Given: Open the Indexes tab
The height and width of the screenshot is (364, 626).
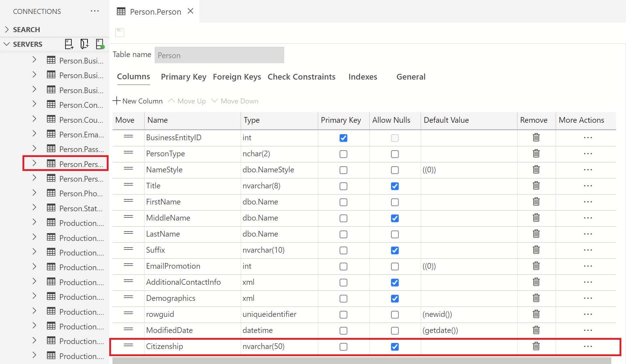Looking at the screenshot, I should [x=362, y=77].
